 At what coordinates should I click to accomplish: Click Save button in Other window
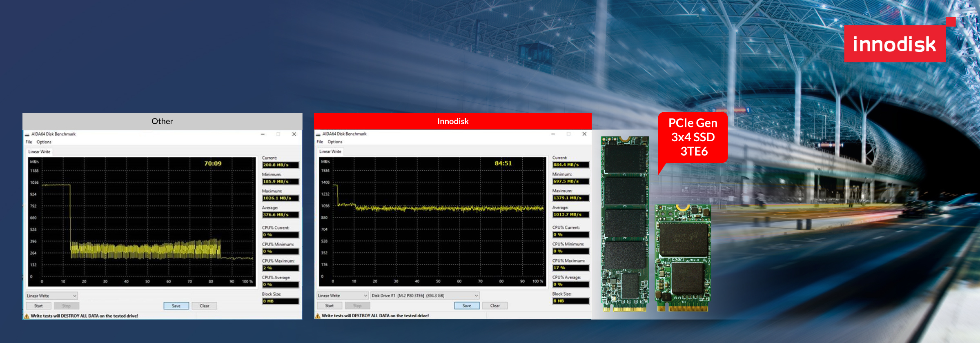tap(176, 306)
